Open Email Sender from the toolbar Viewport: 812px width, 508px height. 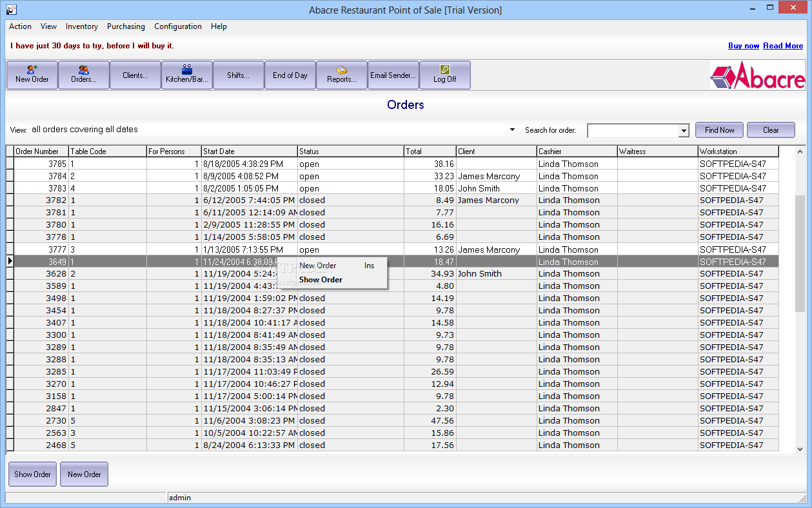(393, 75)
